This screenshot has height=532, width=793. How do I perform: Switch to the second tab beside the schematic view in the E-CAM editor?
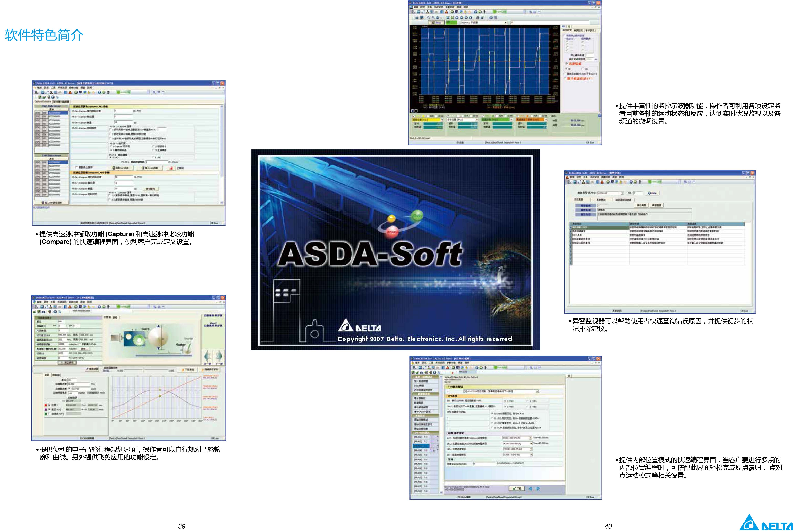point(115,318)
